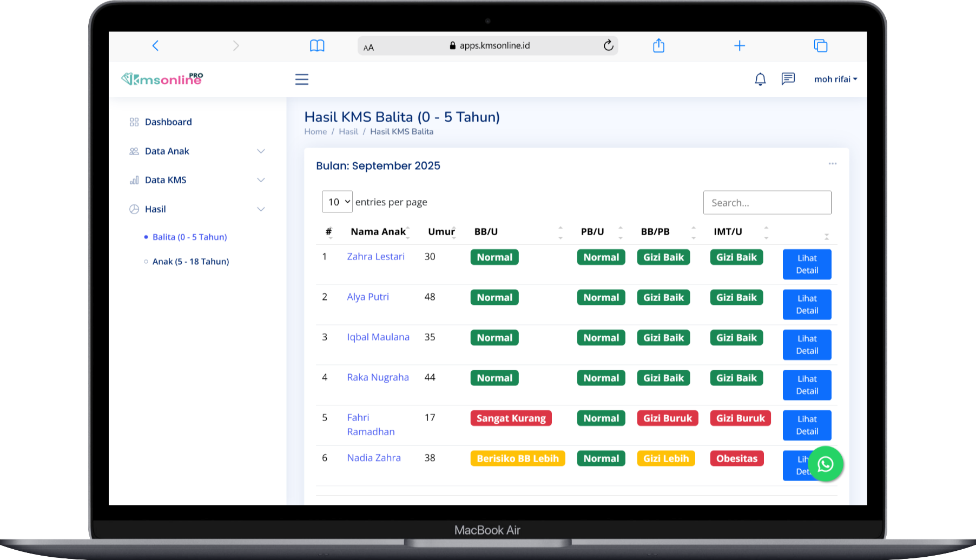Open the entries per page dropdown

337,202
